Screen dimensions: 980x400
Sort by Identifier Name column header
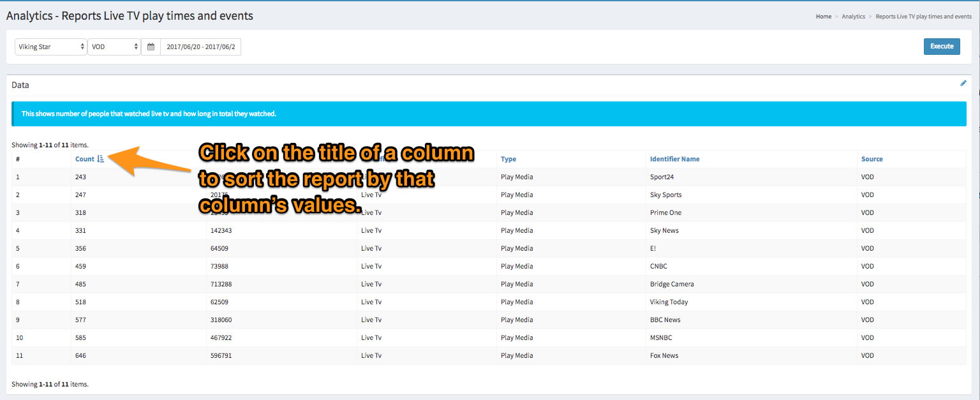[x=674, y=159]
